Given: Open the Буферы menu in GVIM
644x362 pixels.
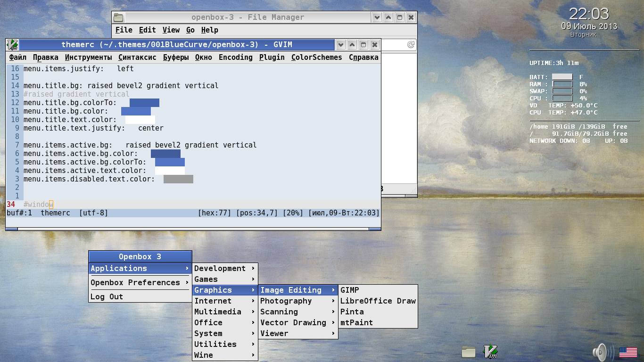Looking at the screenshot, I should (176, 58).
